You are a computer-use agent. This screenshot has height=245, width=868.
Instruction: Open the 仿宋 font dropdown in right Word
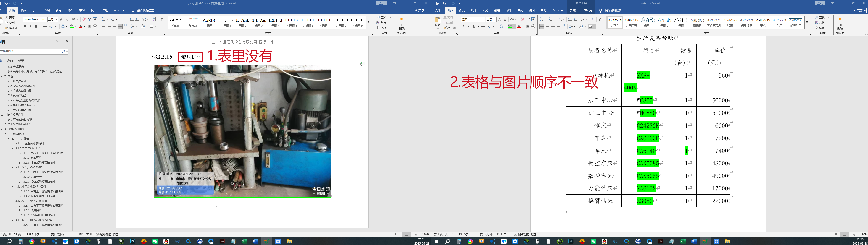(x=484, y=19)
